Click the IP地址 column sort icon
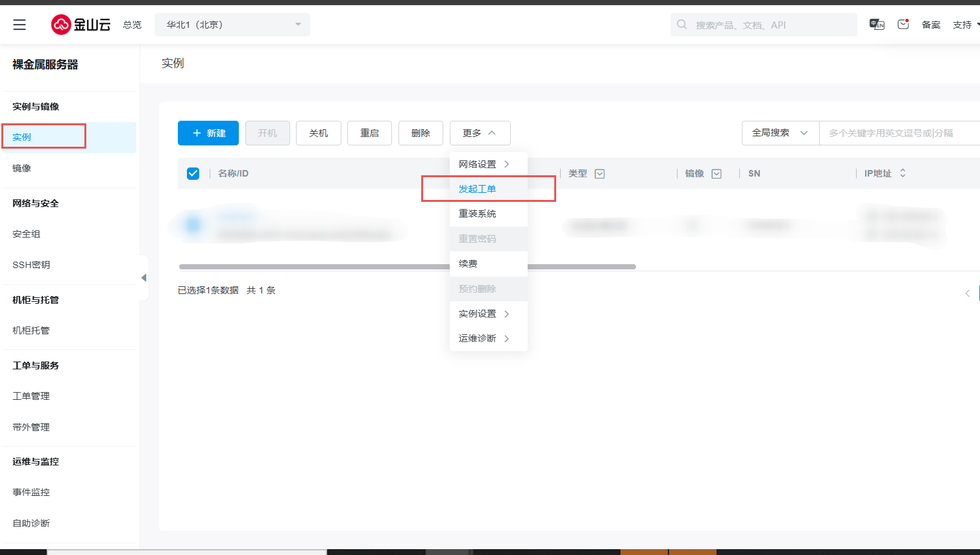The image size is (980, 555). coord(903,173)
